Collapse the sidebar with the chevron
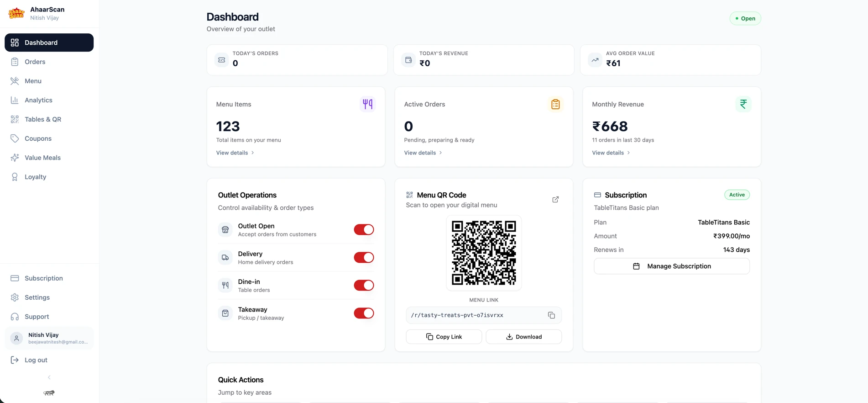 [49, 377]
